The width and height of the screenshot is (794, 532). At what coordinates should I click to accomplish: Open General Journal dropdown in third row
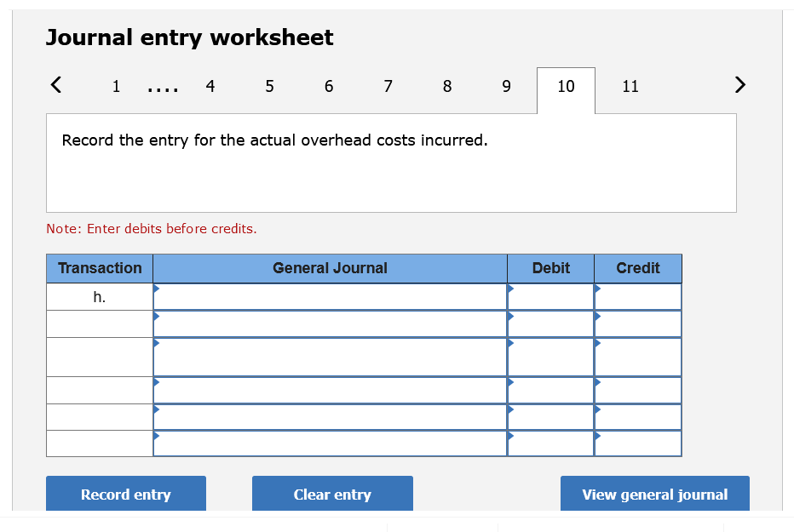pyautogui.click(x=331, y=357)
